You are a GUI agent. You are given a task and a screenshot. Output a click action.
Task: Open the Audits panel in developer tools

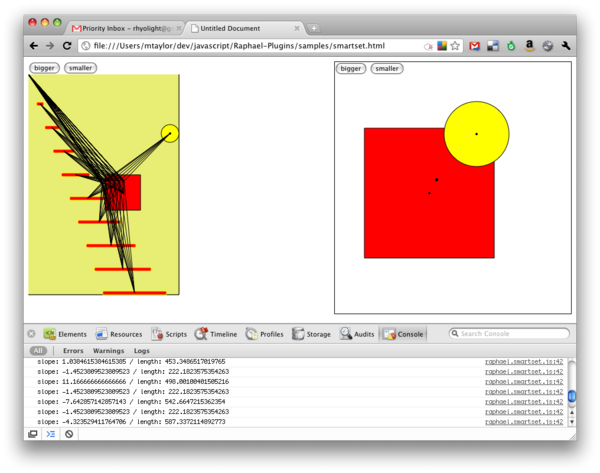coord(357,334)
